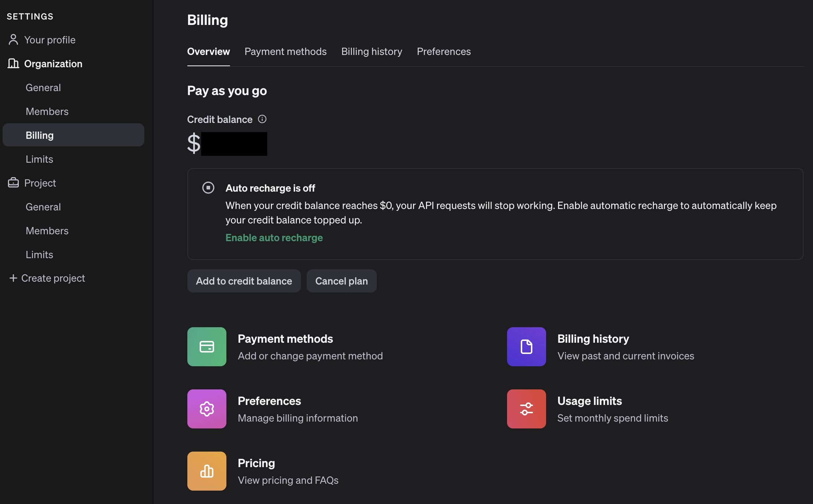The height and width of the screenshot is (504, 813).
Task: Select Project in the sidebar
Action: tap(40, 183)
